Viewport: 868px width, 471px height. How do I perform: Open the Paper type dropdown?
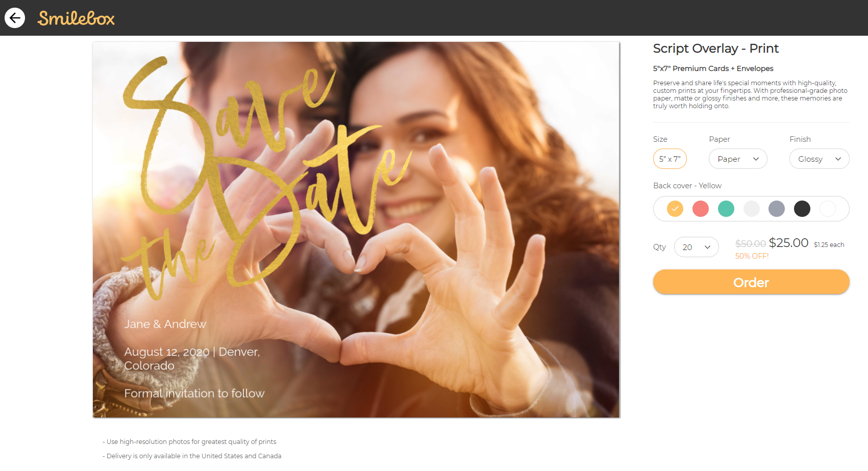point(738,159)
